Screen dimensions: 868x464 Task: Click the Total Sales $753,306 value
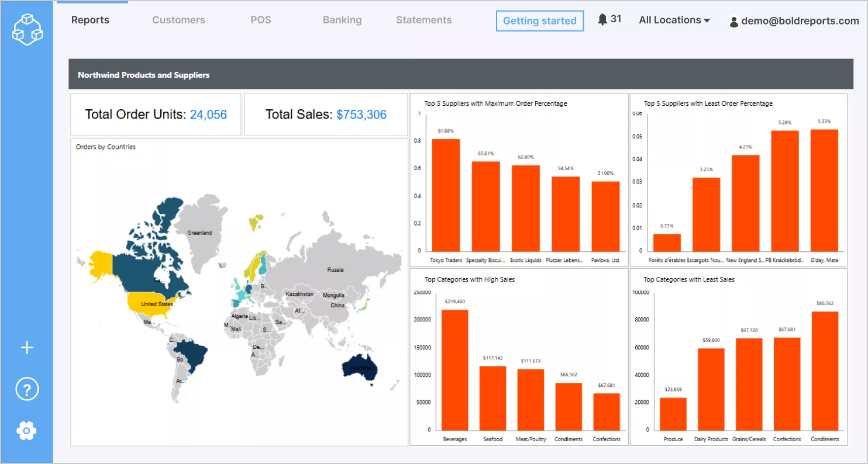pos(361,115)
